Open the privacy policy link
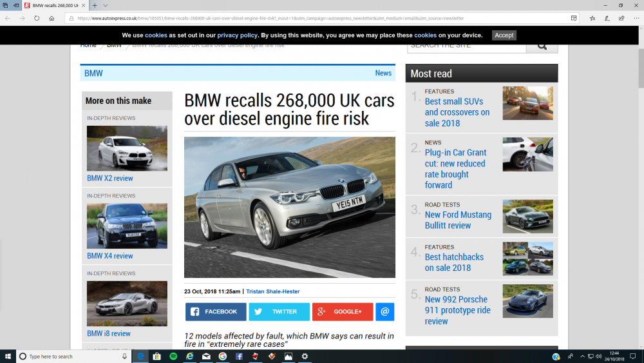The height and width of the screenshot is (363, 644). point(238,35)
